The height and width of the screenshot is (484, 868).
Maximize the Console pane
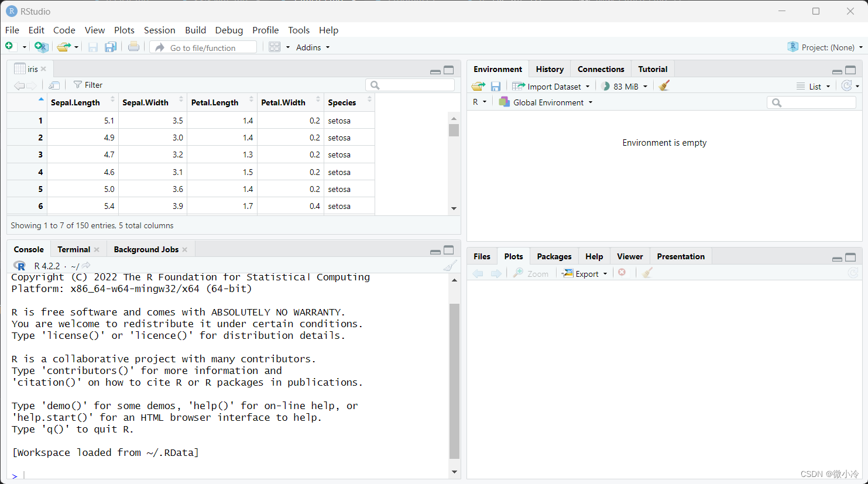pos(449,250)
